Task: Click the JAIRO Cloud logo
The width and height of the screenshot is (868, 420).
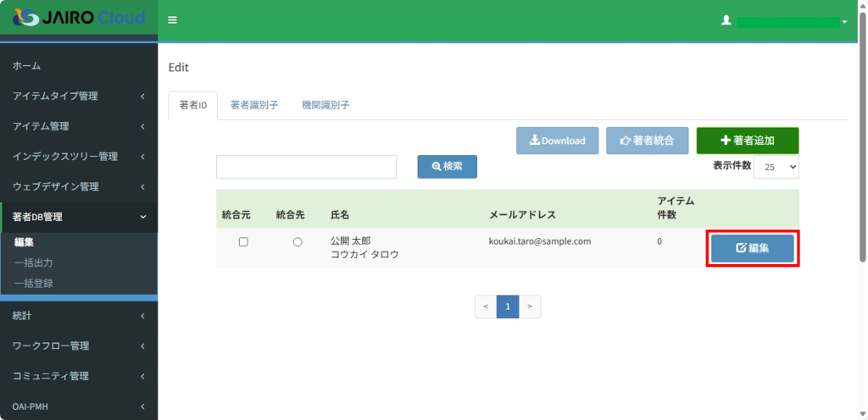Action: pos(79,18)
